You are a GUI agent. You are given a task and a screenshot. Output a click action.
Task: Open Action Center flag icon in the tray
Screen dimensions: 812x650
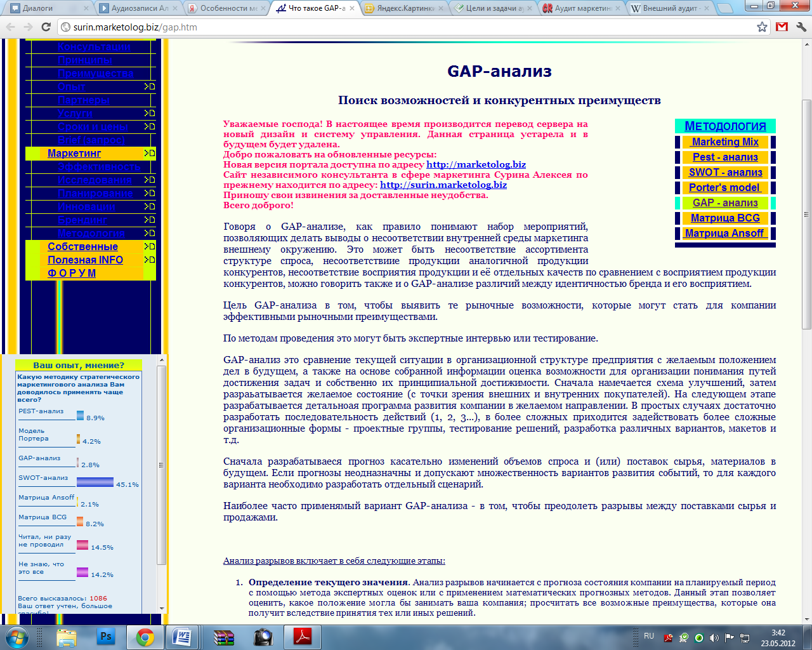pos(730,637)
